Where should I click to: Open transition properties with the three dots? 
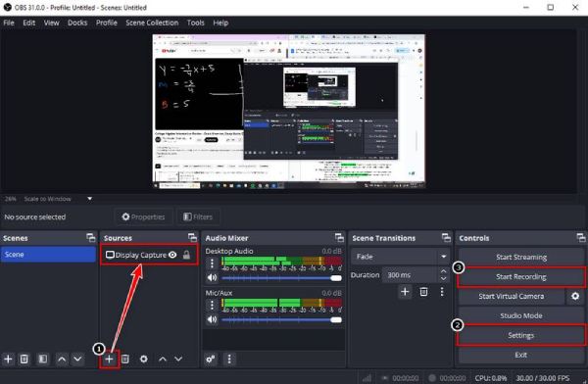(442, 292)
